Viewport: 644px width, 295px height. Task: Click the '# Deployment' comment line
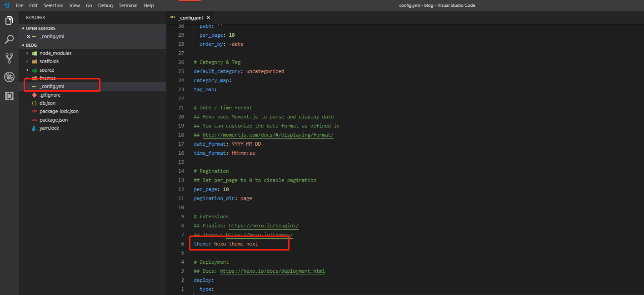[211, 262]
